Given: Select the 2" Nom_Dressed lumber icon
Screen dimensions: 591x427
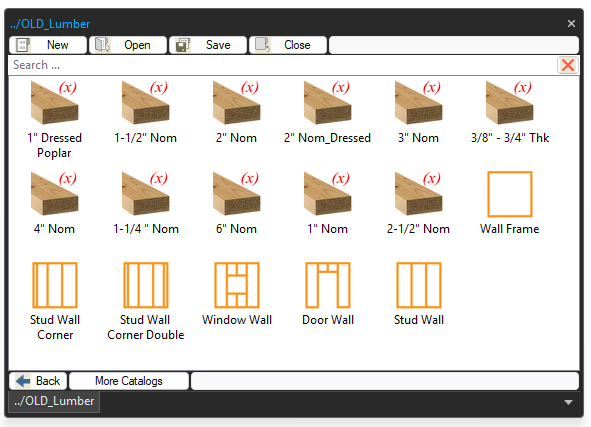Looking at the screenshot, I should tap(327, 103).
